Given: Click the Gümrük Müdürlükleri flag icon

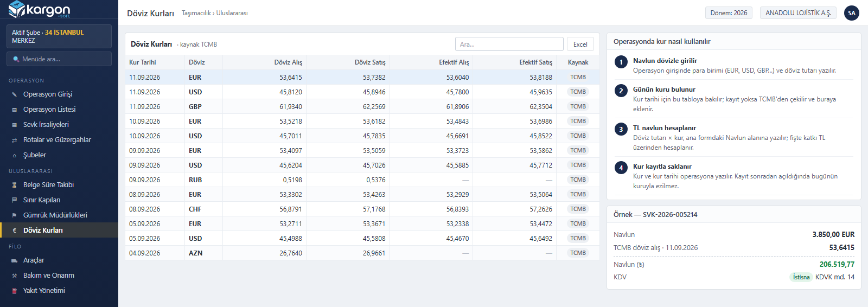Looking at the screenshot, I should click(15, 215).
